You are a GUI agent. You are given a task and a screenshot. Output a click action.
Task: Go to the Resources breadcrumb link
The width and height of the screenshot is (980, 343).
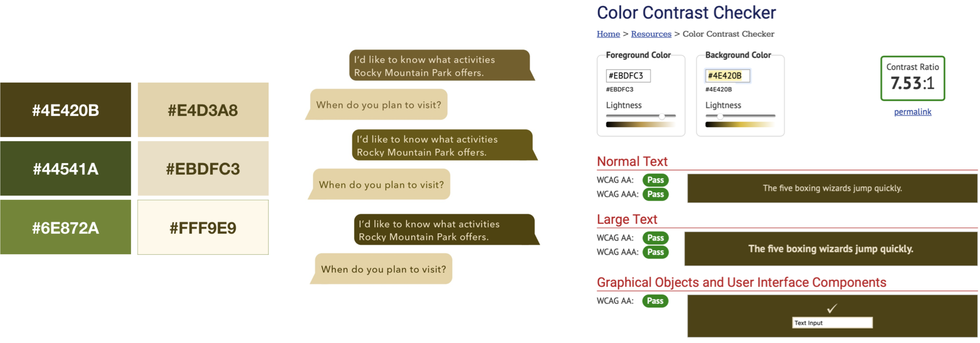pos(651,34)
